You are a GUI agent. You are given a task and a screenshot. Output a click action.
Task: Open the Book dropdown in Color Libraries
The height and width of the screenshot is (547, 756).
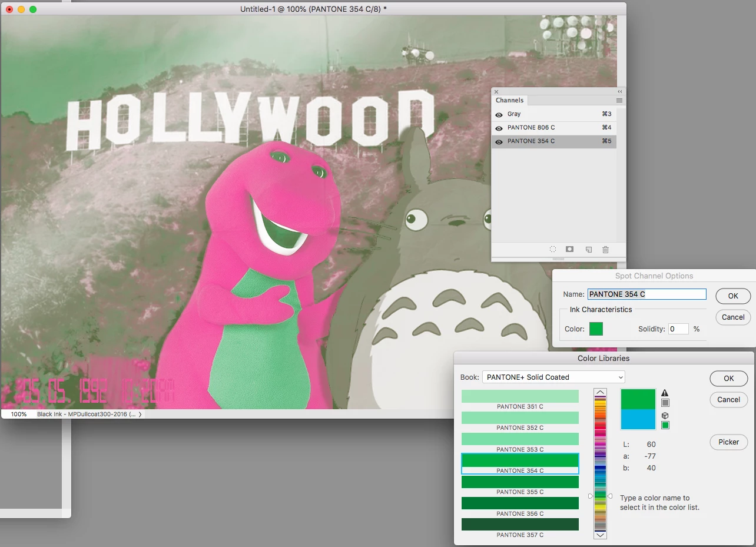[553, 377]
